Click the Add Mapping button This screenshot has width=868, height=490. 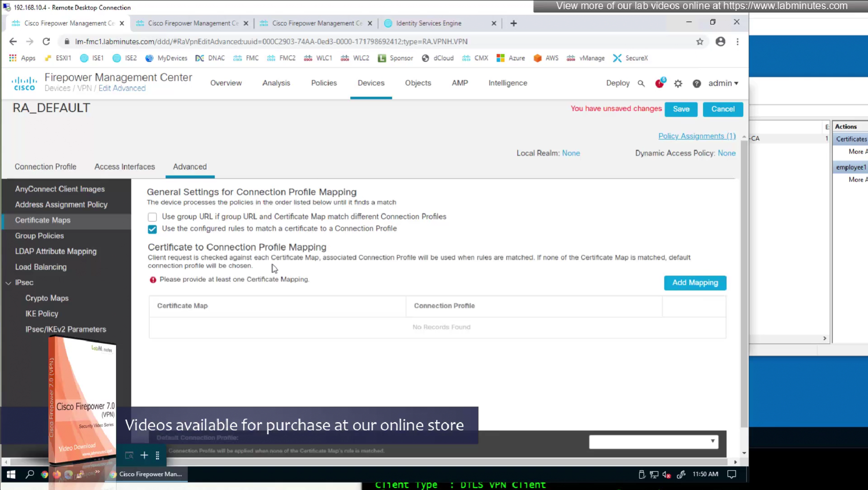pyautogui.click(x=695, y=283)
